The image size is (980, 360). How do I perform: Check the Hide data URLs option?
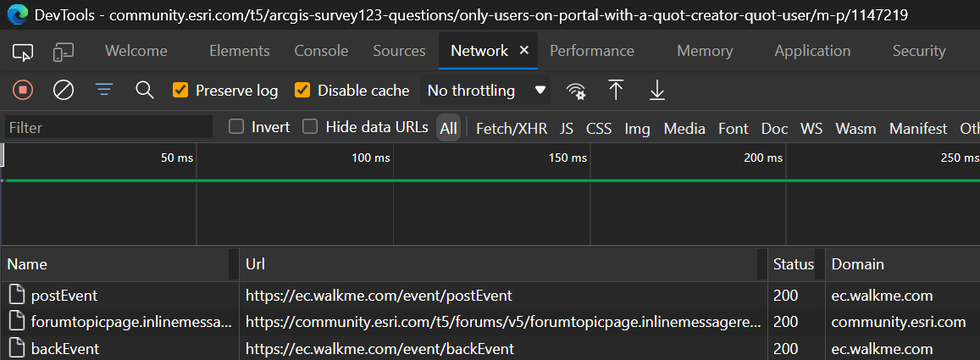[311, 127]
